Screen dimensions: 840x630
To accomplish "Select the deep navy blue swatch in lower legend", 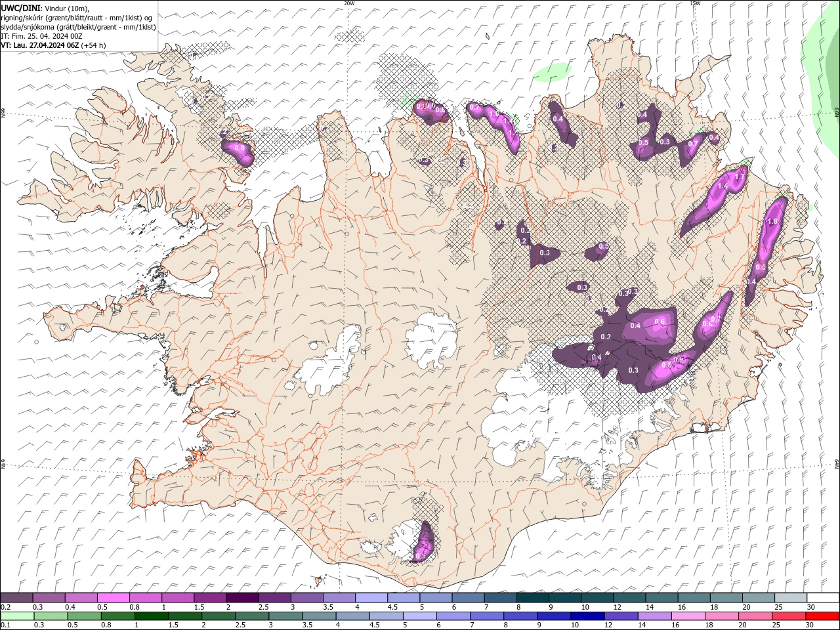I will coord(587,616).
